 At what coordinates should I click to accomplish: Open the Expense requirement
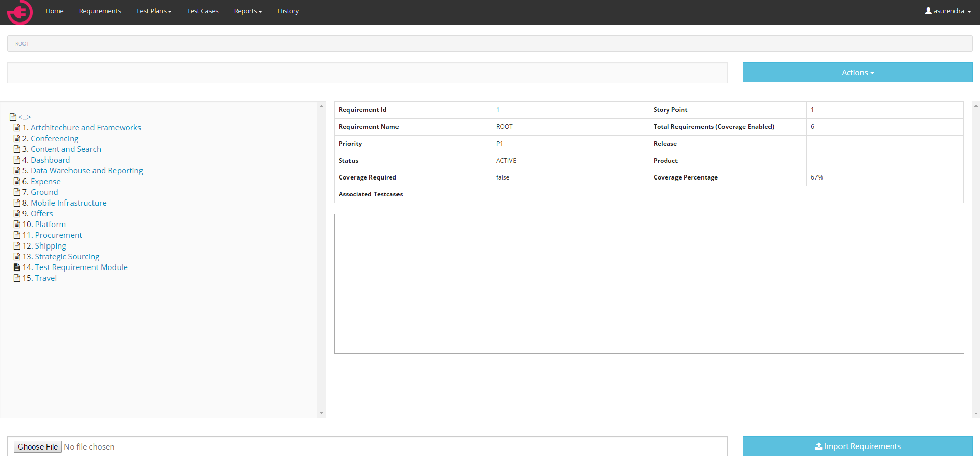(x=45, y=182)
